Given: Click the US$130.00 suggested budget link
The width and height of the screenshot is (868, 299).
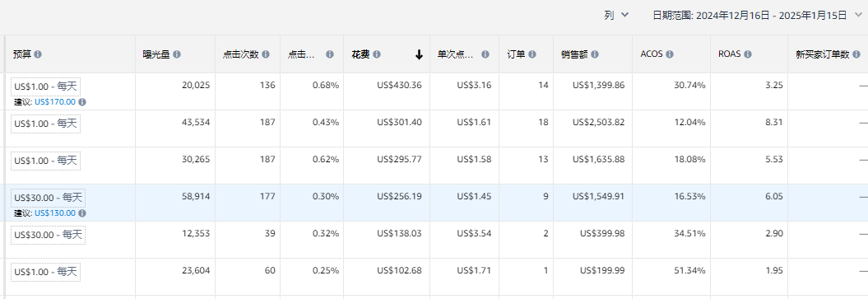Looking at the screenshot, I should 55,213.
